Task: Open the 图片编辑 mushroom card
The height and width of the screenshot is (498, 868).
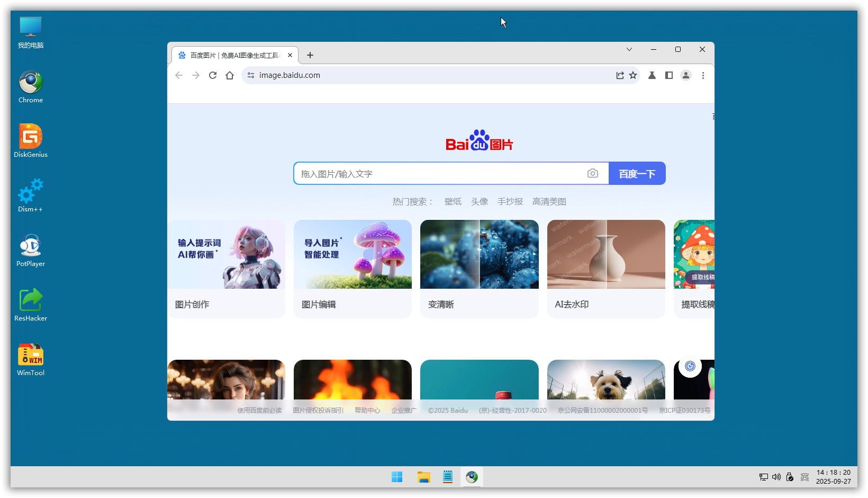Action: tap(352, 269)
